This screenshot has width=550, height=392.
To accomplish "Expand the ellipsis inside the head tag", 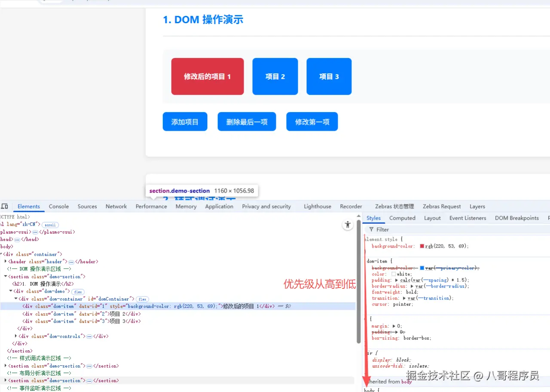I will pyautogui.click(x=17, y=240).
